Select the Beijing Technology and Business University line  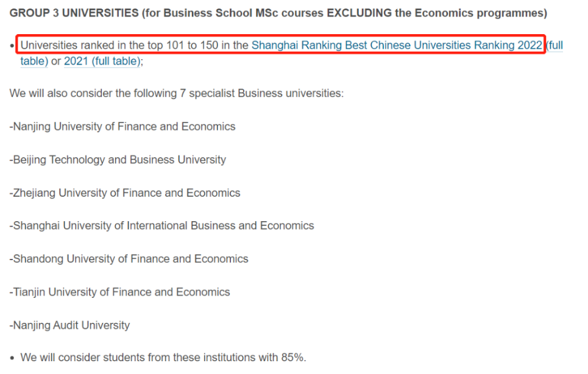[x=118, y=160]
